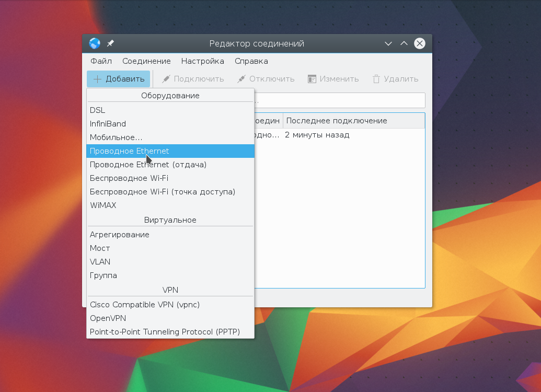Click the search field above the connection list
Viewport: 541px width, 392px height.
click(x=340, y=100)
